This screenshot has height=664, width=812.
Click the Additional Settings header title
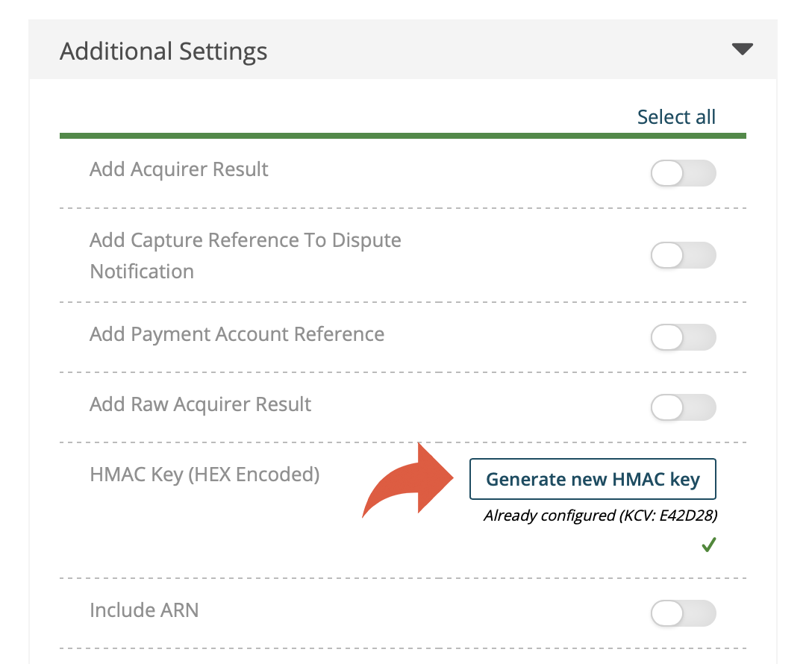point(163,51)
